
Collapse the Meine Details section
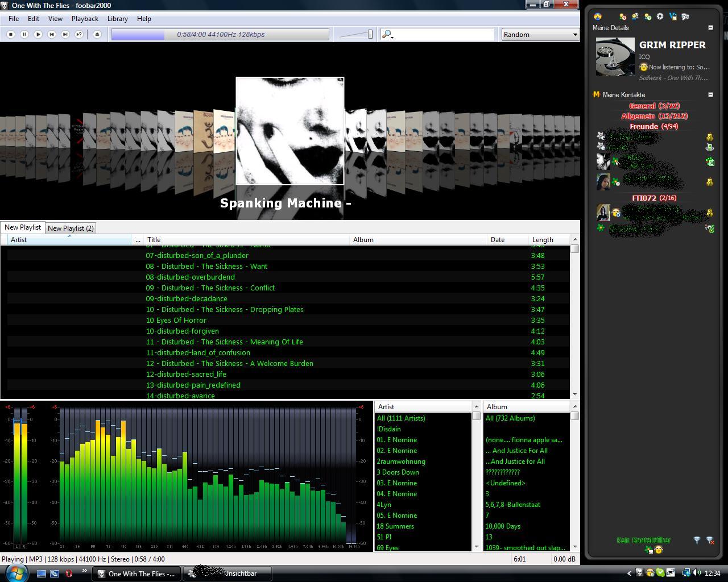point(710,27)
